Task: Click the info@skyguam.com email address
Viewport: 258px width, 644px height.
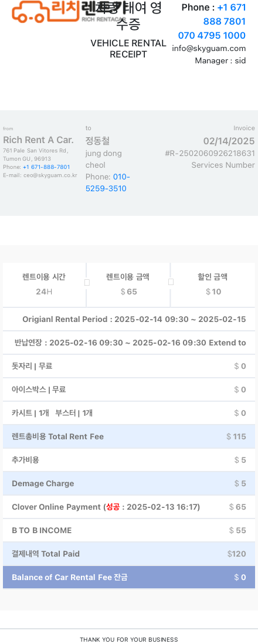Action: click(209, 49)
